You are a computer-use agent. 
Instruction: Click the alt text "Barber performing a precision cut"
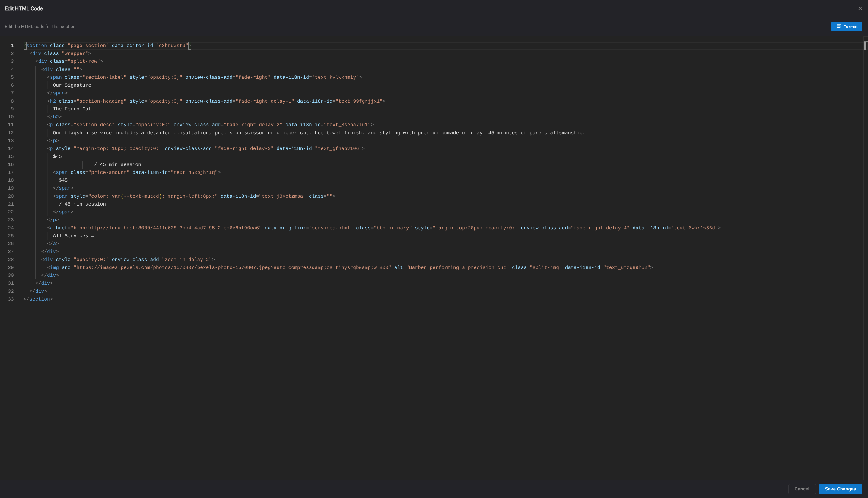pyautogui.click(x=457, y=267)
